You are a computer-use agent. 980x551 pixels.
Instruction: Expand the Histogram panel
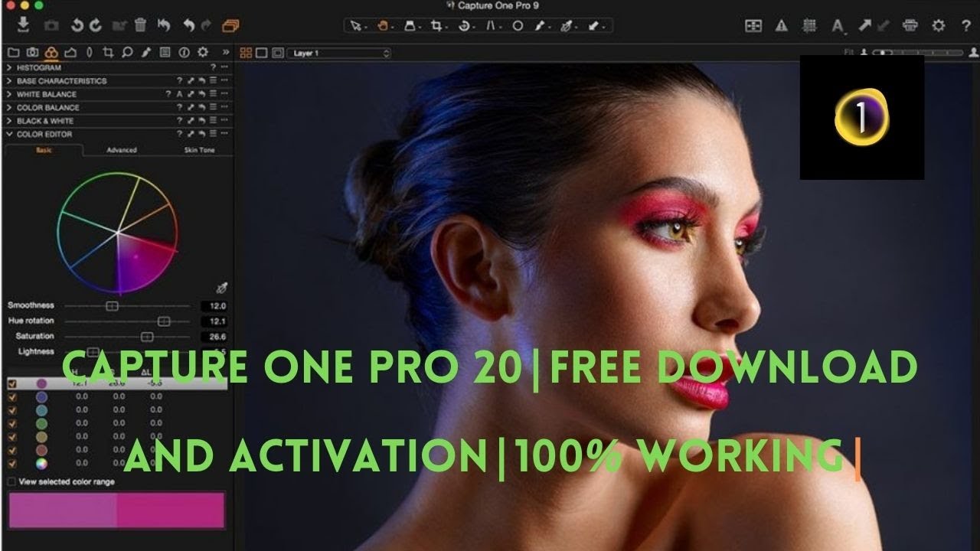[9, 67]
